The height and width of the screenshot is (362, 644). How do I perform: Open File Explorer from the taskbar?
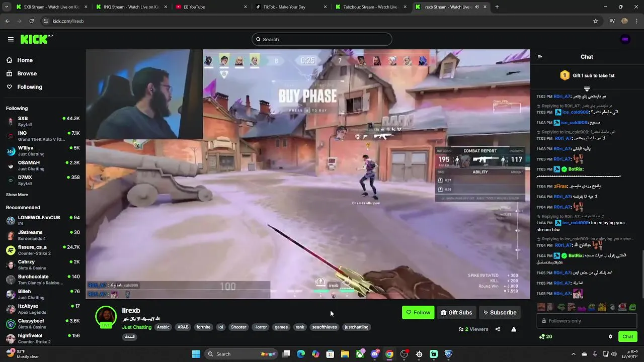pyautogui.click(x=345, y=354)
